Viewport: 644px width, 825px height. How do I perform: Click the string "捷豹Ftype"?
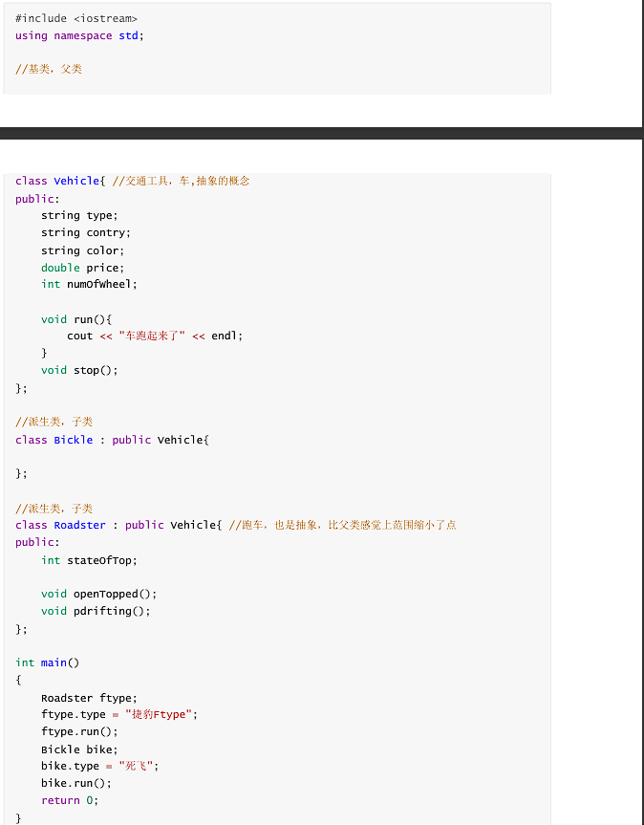click(159, 714)
